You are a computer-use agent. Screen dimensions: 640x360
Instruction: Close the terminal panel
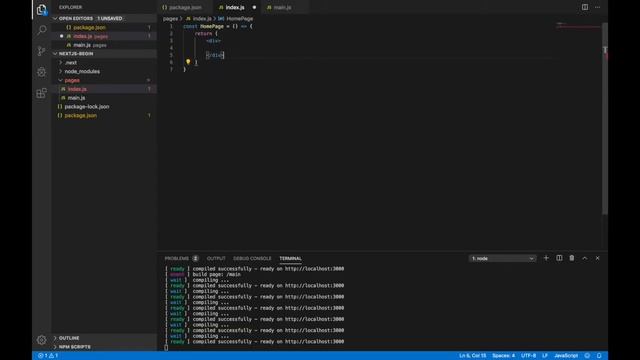tap(598, 258)
